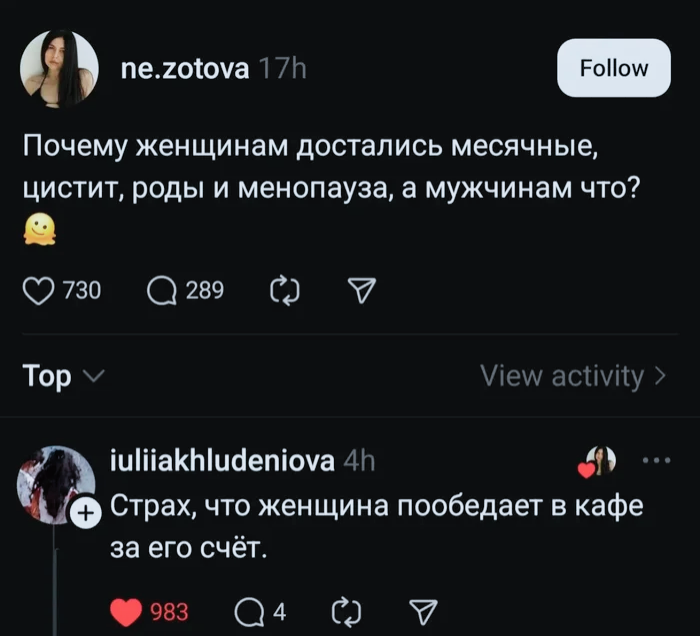700x636 pixels.
Task: Unlike the iuliiakhludeniova reply red heart
Action: point(127,611)
